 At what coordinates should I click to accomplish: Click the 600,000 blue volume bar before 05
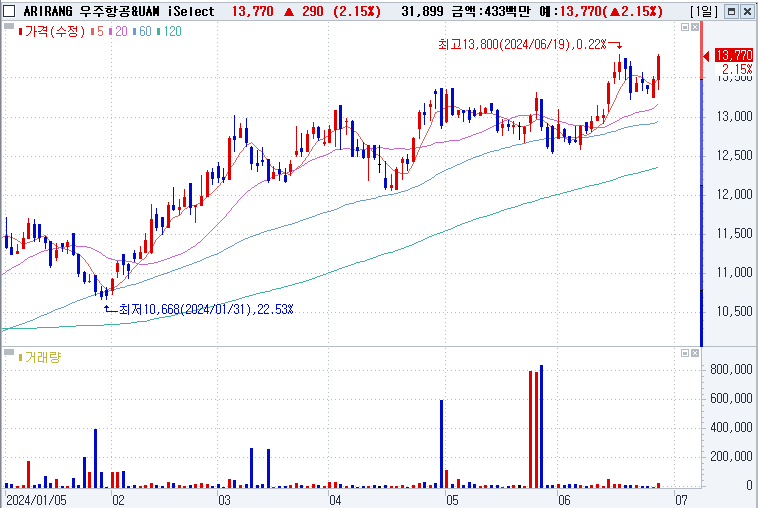(441, 444)
